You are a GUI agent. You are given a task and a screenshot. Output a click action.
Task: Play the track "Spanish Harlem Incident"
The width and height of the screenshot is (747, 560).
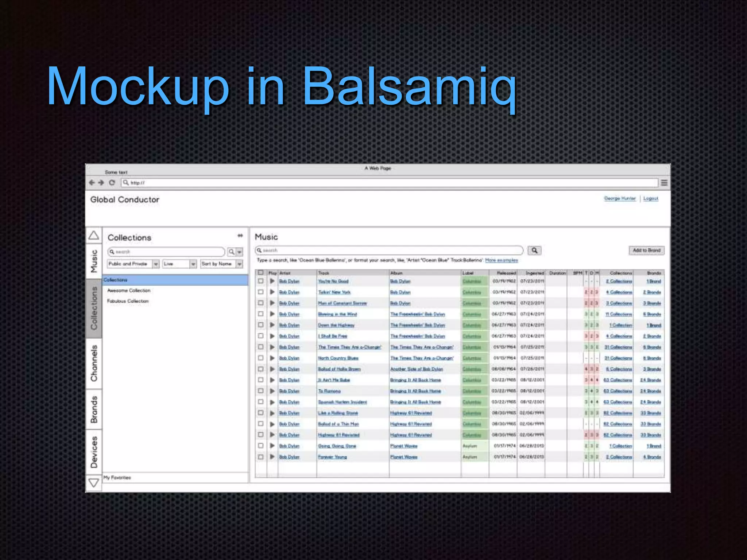pyautogui.click(x=272, y=402)
